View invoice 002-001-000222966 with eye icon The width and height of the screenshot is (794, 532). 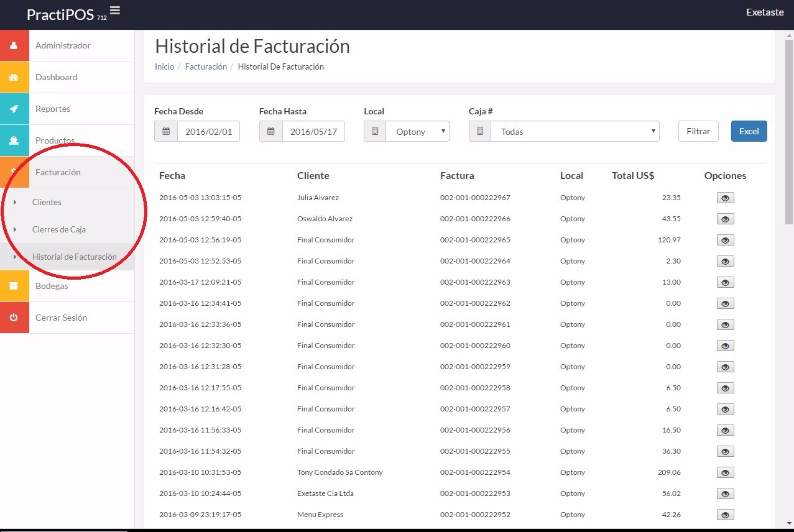pyautogui.click(x=725, y=219)
